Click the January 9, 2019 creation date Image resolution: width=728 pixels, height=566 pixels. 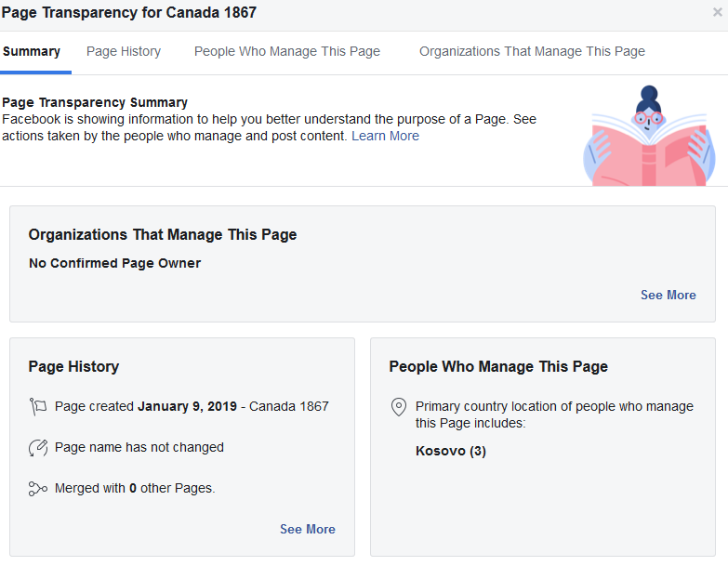(x=188, y=406)
